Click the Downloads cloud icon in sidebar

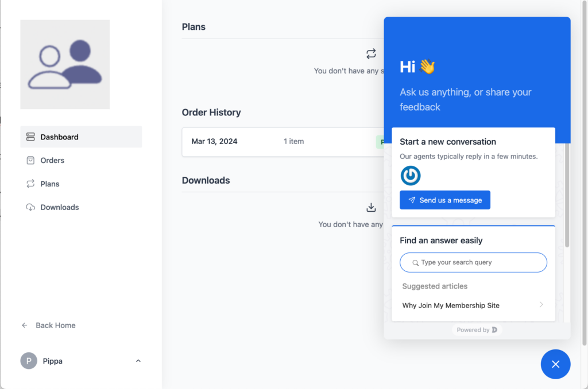(30, 207)
